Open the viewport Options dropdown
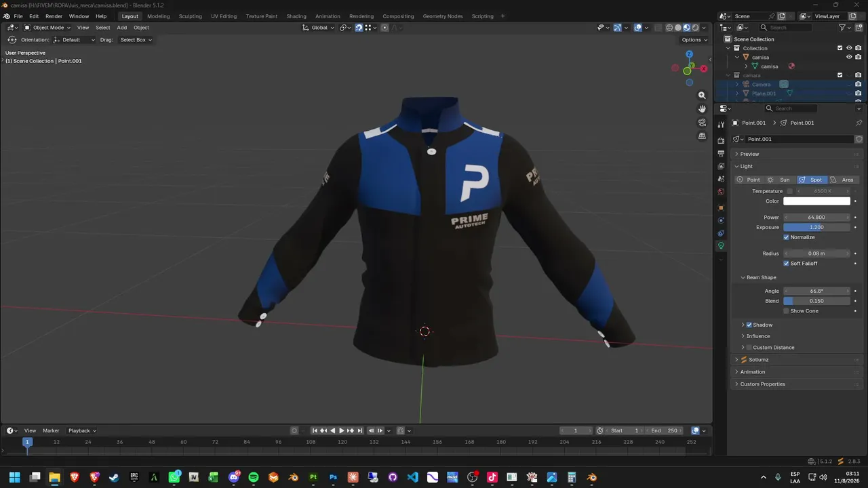 click(x=694, y=40)
